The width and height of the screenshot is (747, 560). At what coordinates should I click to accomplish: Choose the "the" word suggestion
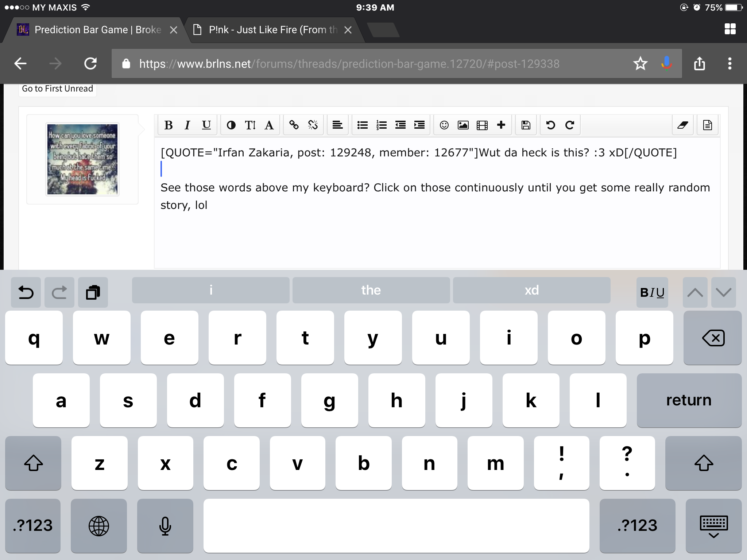point(371,290)
